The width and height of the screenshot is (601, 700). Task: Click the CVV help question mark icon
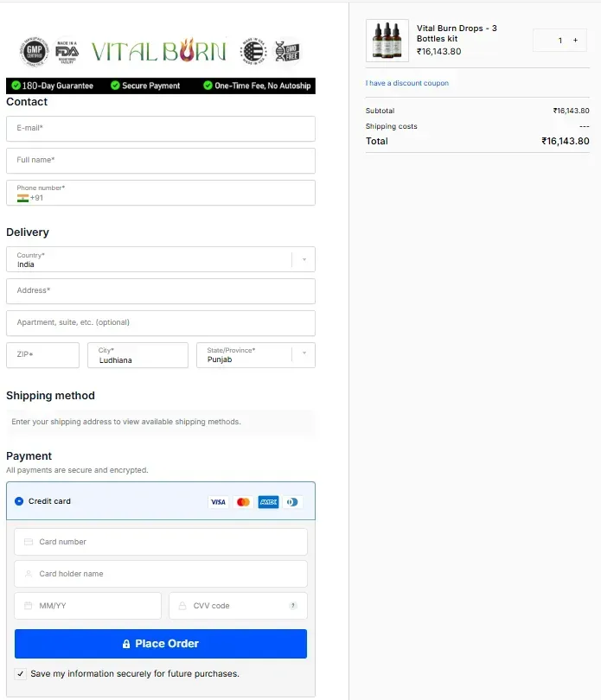click(x=292, y=605)
